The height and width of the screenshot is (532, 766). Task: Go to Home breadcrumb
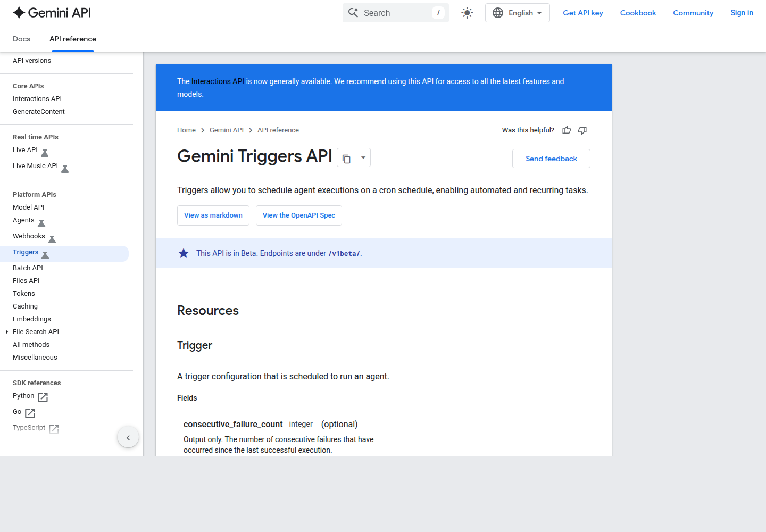[186, 130]
